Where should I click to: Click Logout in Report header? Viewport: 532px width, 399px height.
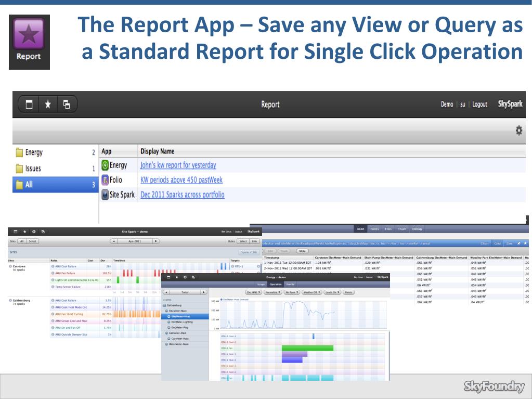[480, 105]
